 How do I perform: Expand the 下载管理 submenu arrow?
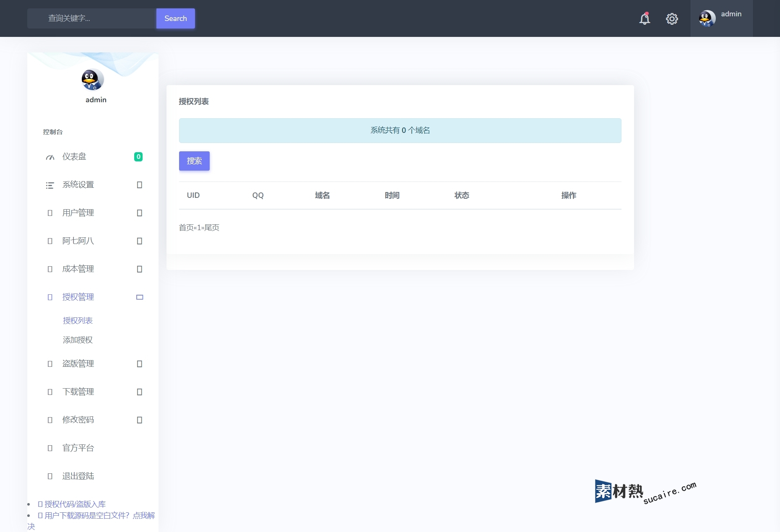(140, 392)
